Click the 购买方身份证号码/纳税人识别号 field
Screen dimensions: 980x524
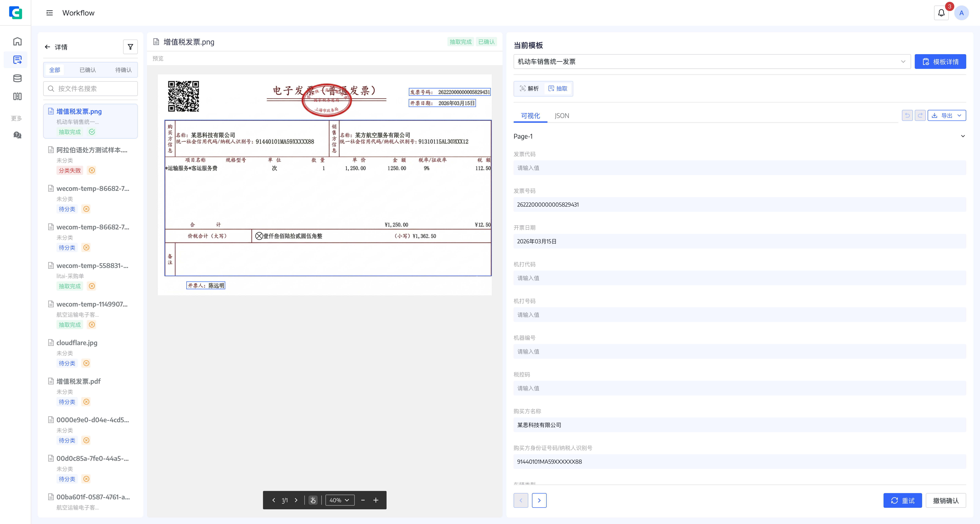740,462
